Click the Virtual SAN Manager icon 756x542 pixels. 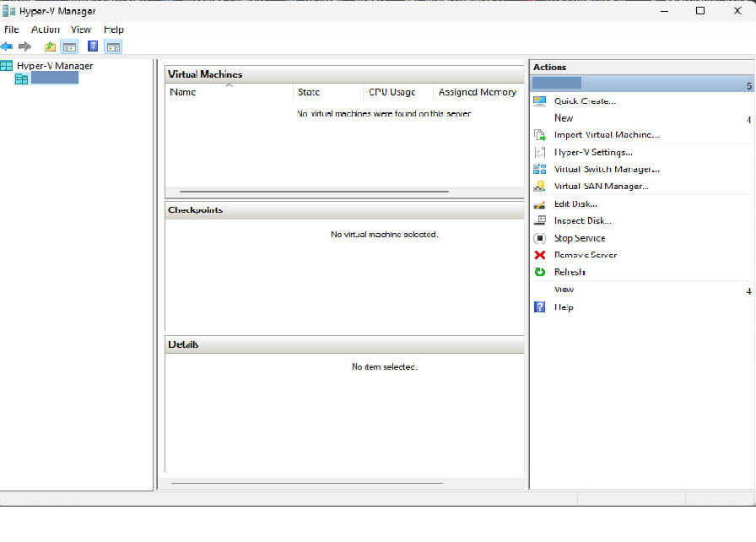point(539,186)
